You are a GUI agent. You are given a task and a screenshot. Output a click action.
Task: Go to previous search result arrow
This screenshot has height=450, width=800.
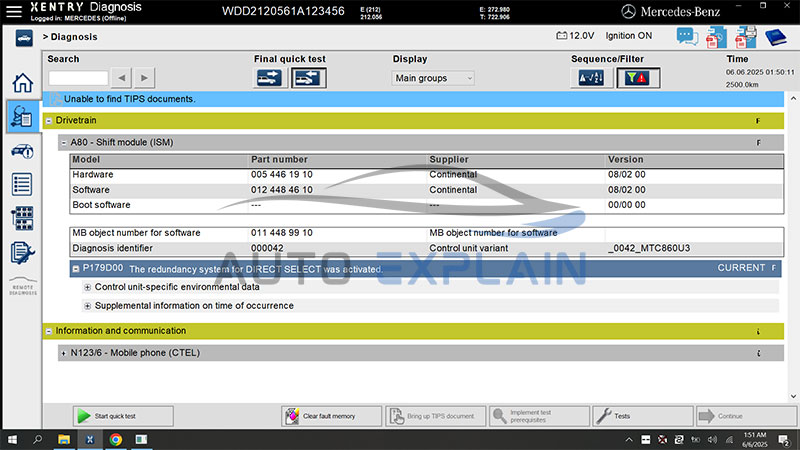(x=121, y=78)
